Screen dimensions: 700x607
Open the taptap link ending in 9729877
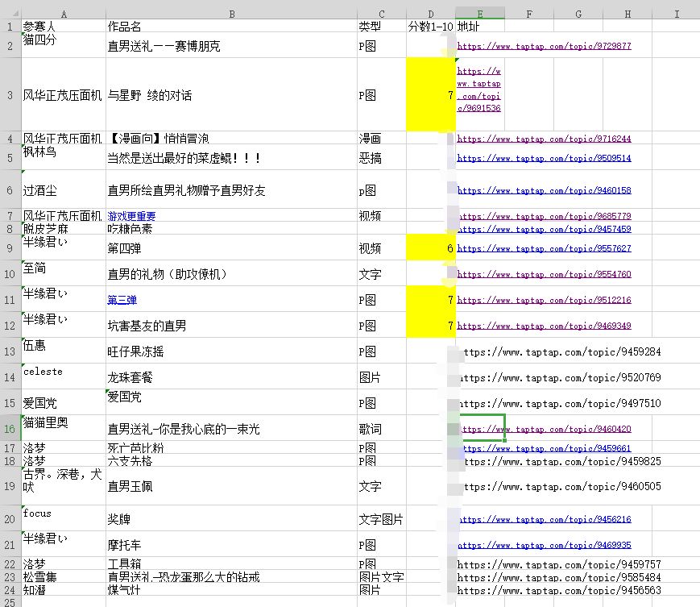coord(544,47)
